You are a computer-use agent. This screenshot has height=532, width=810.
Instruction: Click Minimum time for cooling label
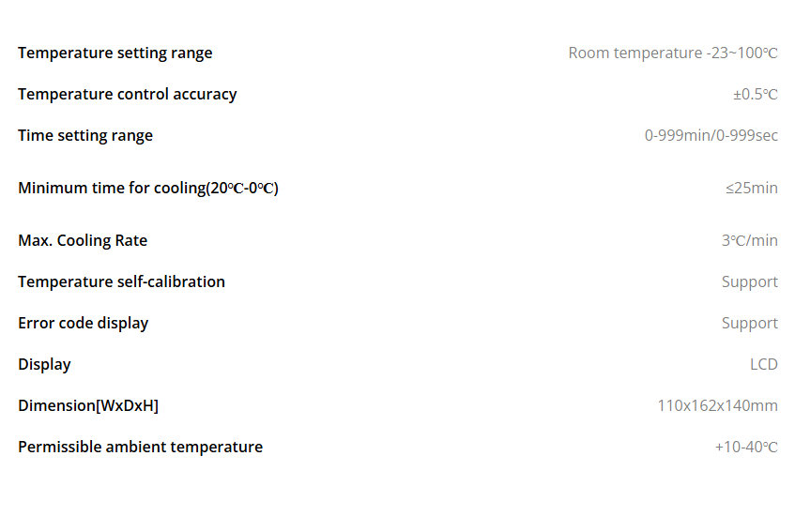(148, 188)
